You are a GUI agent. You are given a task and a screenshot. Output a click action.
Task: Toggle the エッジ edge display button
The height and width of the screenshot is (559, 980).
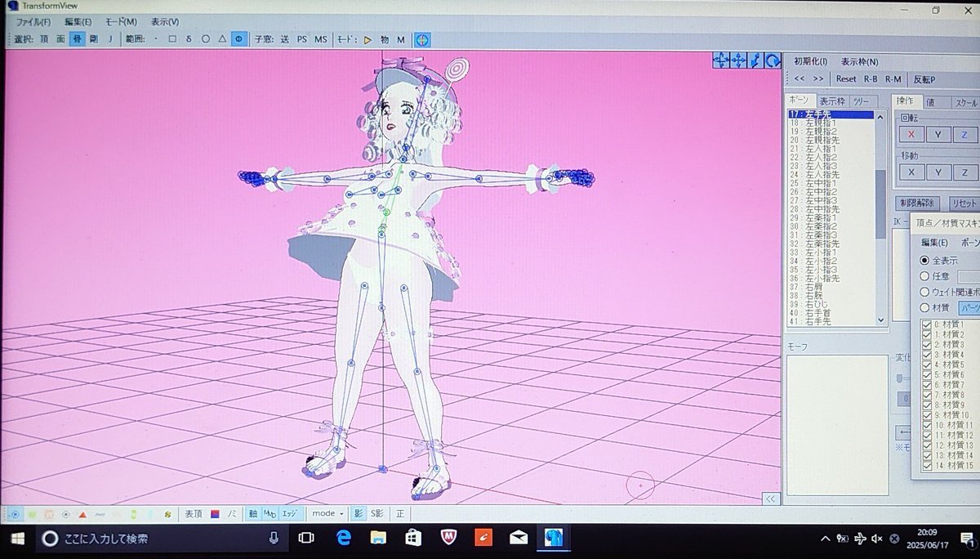(289, 513)
